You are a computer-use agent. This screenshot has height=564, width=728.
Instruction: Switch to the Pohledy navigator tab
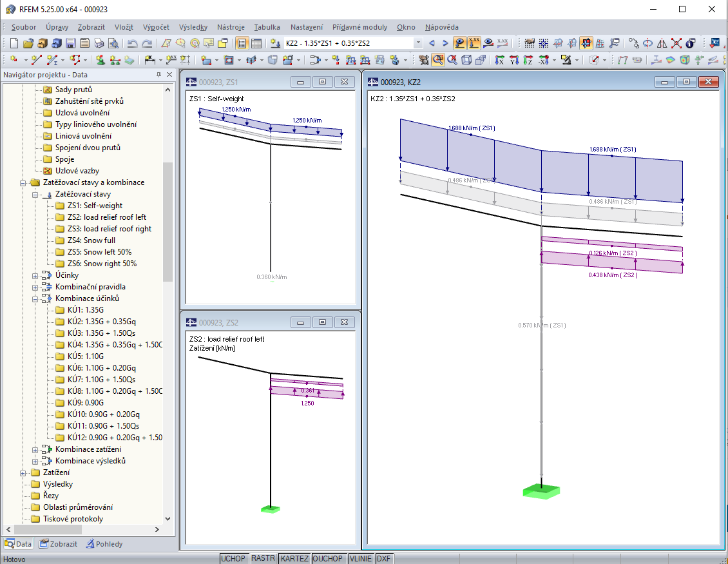[x=104, y=543]
